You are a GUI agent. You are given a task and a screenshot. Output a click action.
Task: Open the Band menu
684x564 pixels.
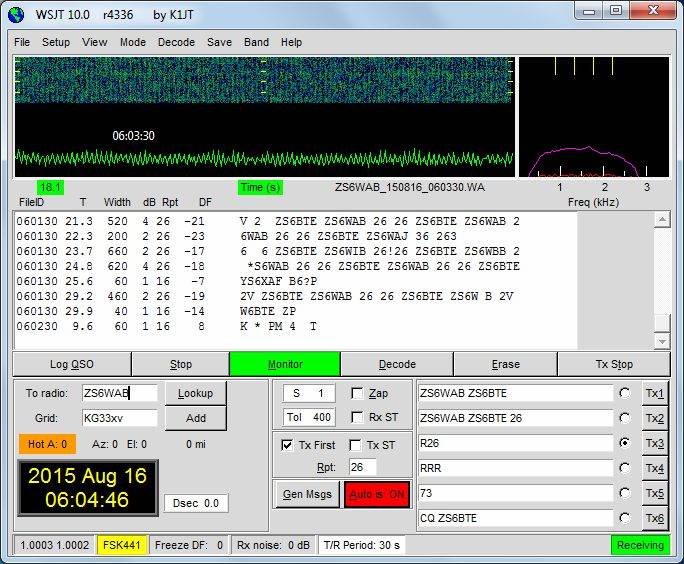256,42
